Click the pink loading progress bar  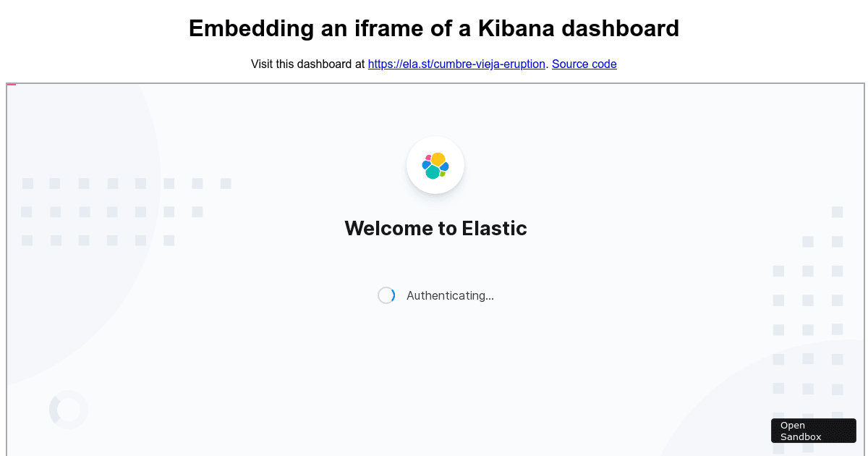pyautogui.click(x=10, y=84)
